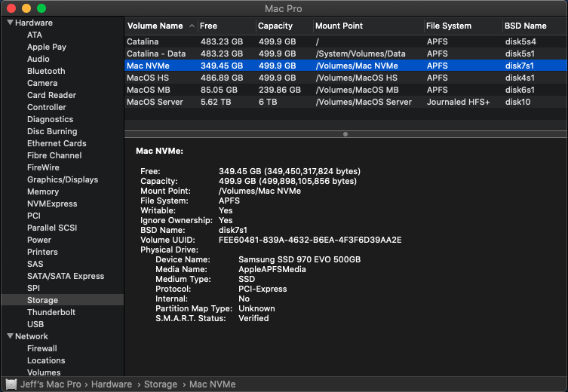Click the 85.05 GB free cell
Screen dimensions: 568x392
point(219,90)
